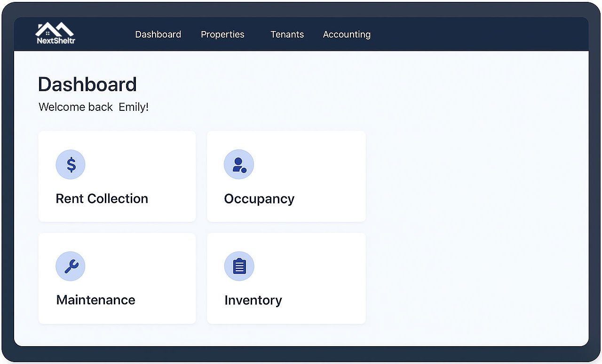
Task: Select the Rent Collection card title
Action: tap(102, 199)
